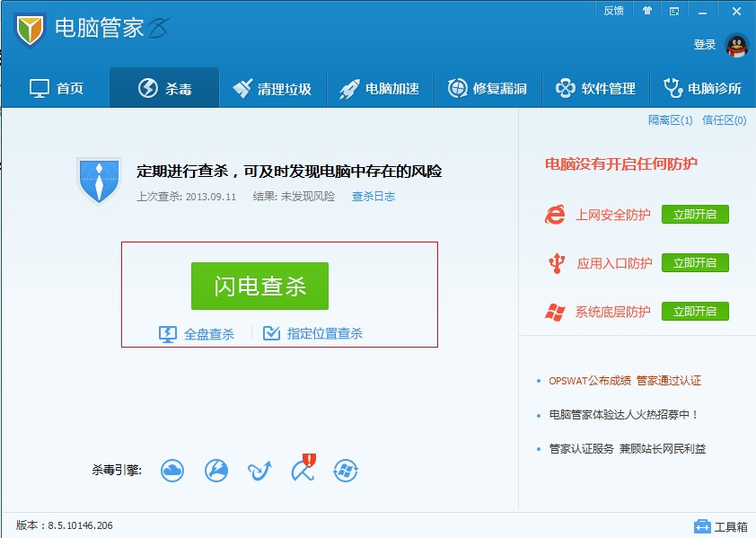This screenshot has height=538, width=756.
Task: Click the Windows system engine icon
Action: pos(346,470)
